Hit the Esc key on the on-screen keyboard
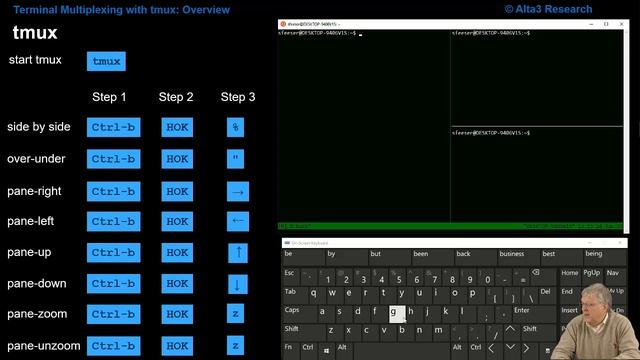The height and width of the screenshot is (360, 640). pos(291,276)
